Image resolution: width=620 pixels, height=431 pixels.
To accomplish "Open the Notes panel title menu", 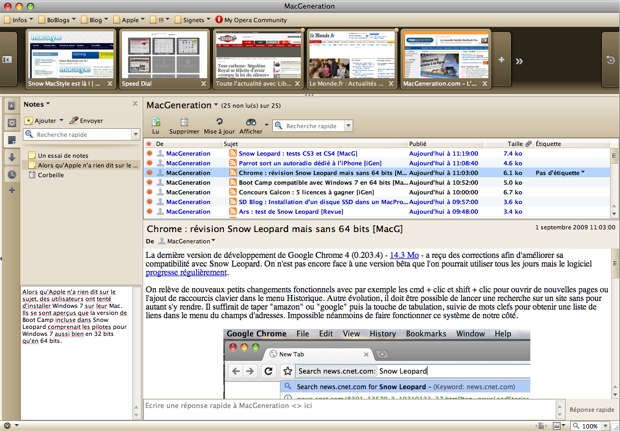I will [x=36, y=104].
